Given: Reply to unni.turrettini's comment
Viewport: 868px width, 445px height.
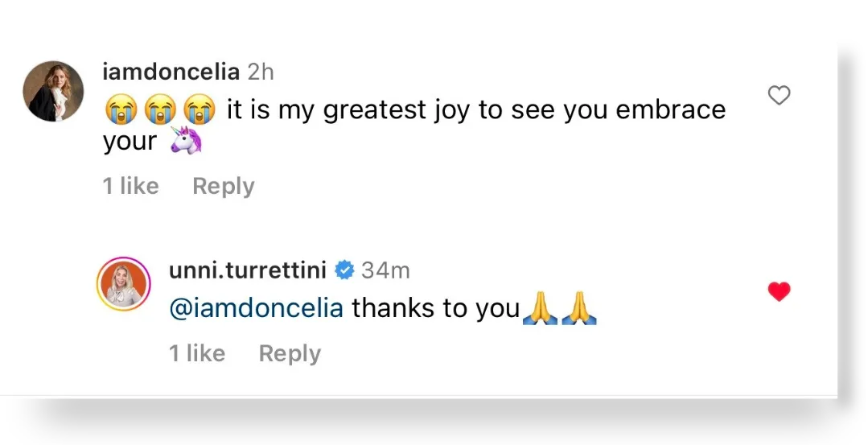Looking at the screenshot, I should pos(290,354).
